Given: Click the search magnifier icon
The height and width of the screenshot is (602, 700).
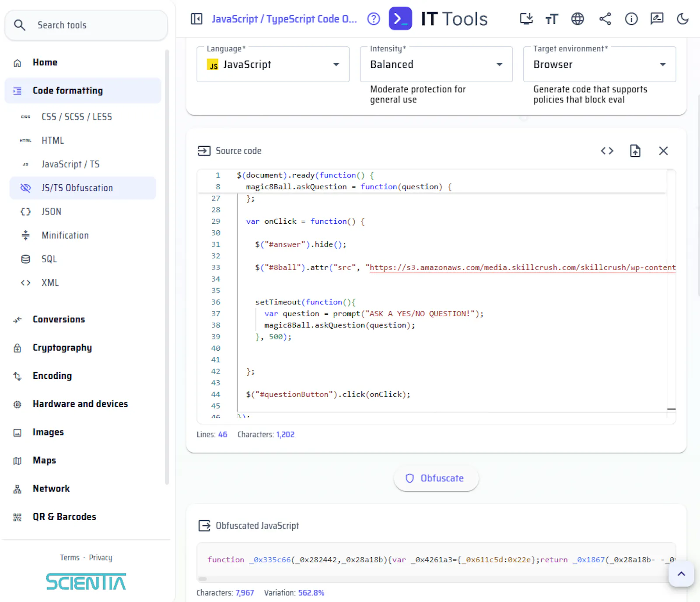Looking at the screenshot, I should [20, 25].
